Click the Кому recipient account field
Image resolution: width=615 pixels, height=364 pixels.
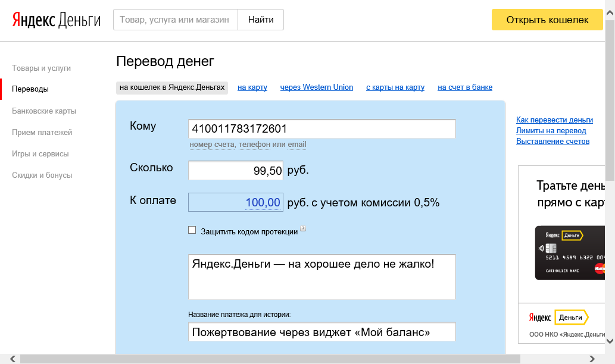click(322, 128)
